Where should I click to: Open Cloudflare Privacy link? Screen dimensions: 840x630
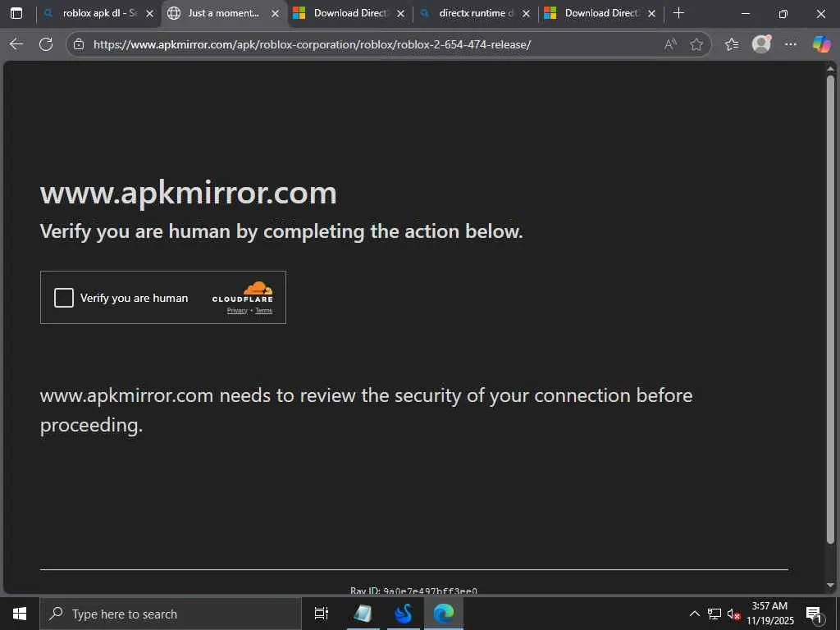tap(237, 311)
